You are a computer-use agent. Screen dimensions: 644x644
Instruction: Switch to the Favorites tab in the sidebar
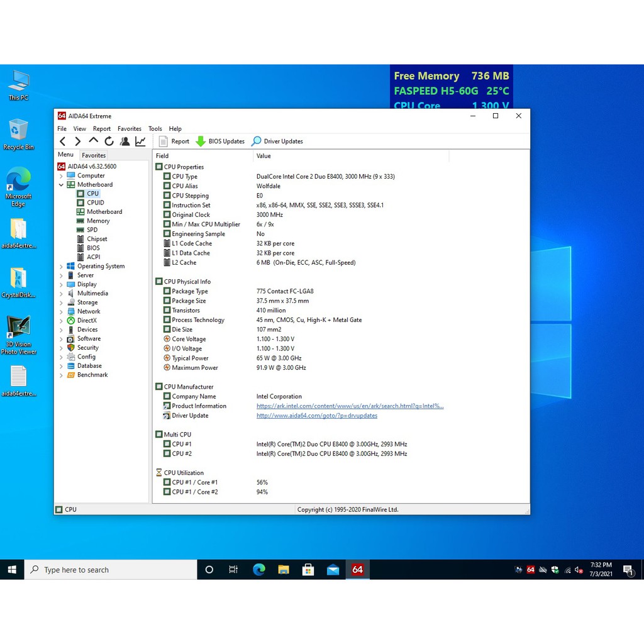click(94, 155)
